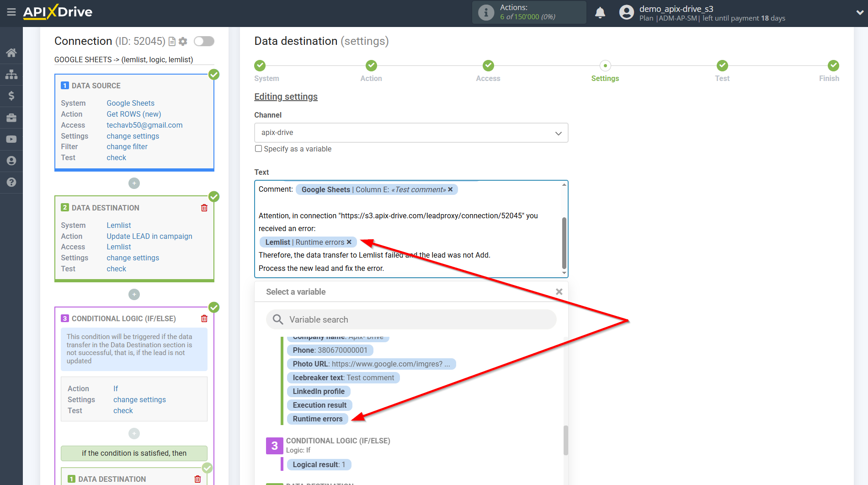Delete the Conditional Logic block
868x485 pixels.
204,318
